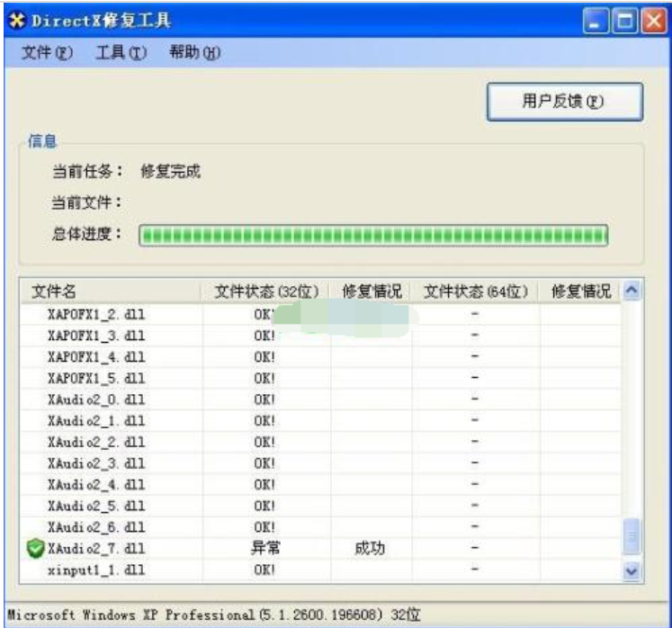Click the 用户反馈 button
Viewport: 672px width, 628px height.
[564, 103]
